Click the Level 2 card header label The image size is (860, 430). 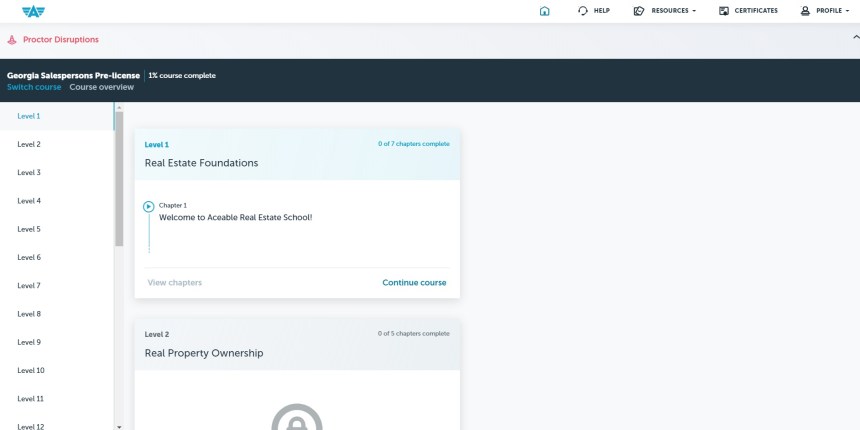(157, 335)
